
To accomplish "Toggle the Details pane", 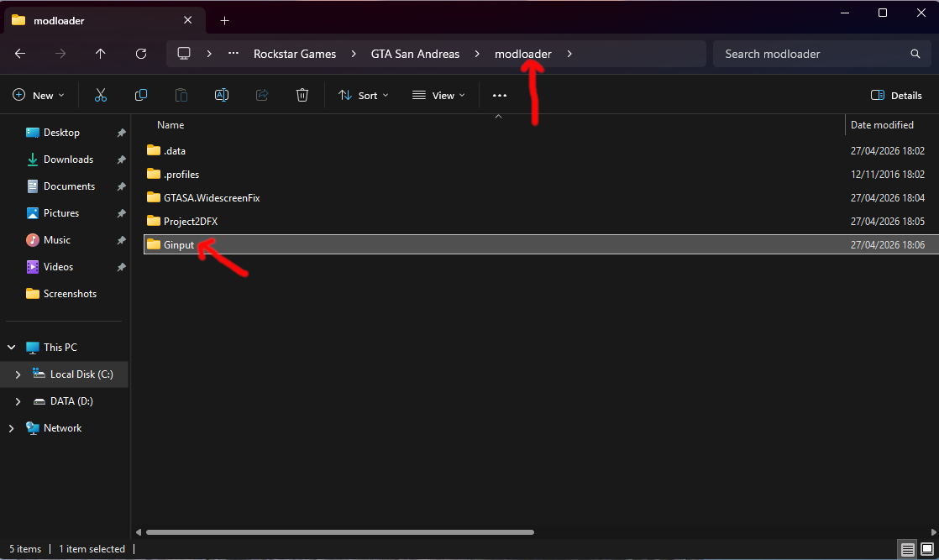I will pyautogui.click(x=896, y=95).
